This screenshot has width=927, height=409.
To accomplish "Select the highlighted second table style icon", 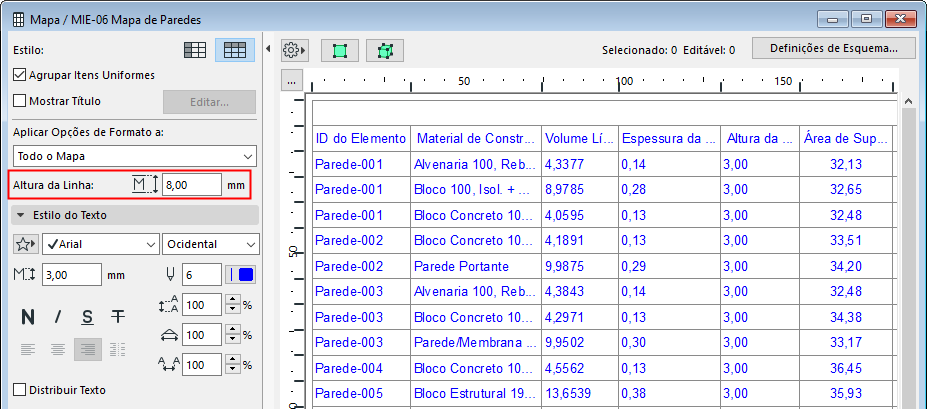I will (x=235, y=50).
